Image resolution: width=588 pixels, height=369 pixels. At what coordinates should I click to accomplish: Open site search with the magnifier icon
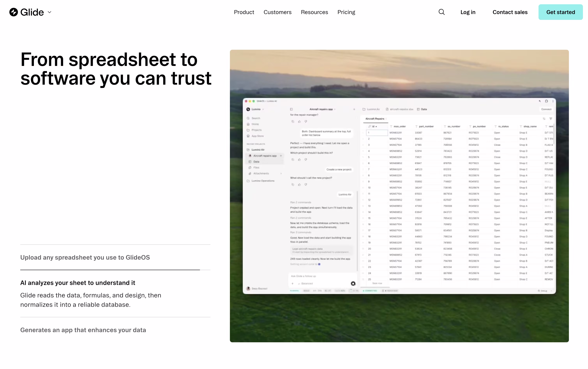(441, 12)
